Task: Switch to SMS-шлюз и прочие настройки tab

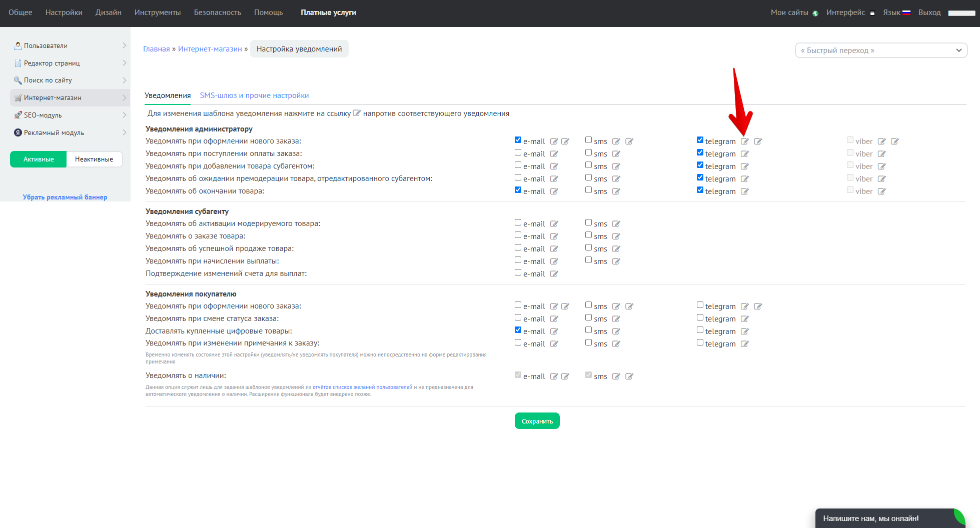Action: coord(254,95)
